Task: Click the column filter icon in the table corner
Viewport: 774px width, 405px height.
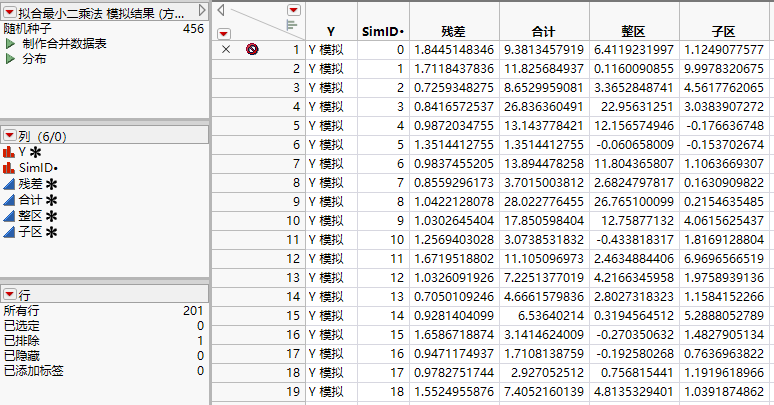Action: [x=292, y=25]
